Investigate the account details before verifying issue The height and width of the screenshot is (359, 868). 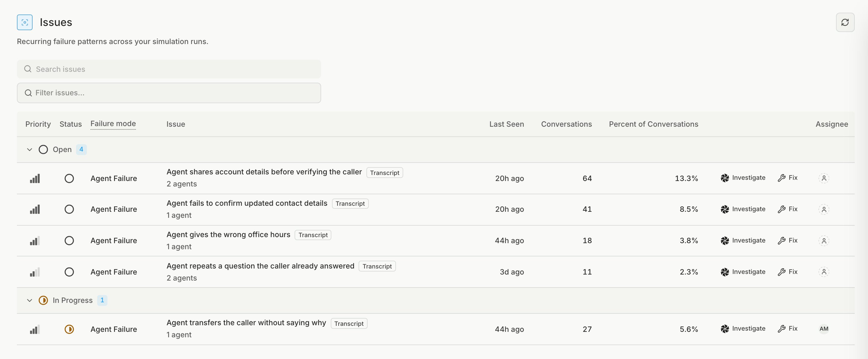(x=743, y=178)
